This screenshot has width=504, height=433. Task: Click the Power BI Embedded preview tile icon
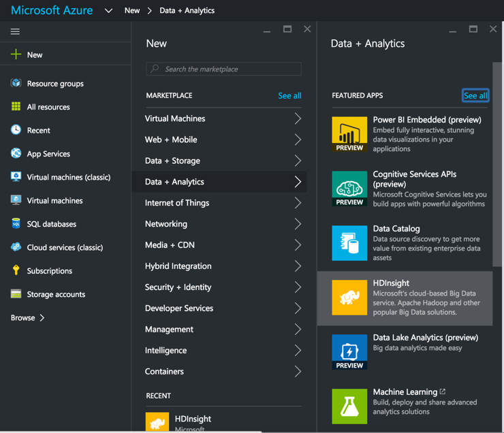point(349,134)
